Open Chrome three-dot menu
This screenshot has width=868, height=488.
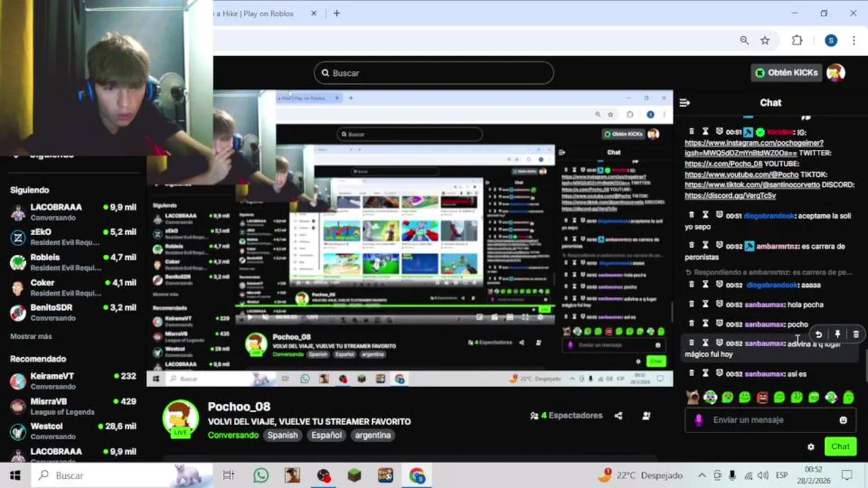coord(853,41)
